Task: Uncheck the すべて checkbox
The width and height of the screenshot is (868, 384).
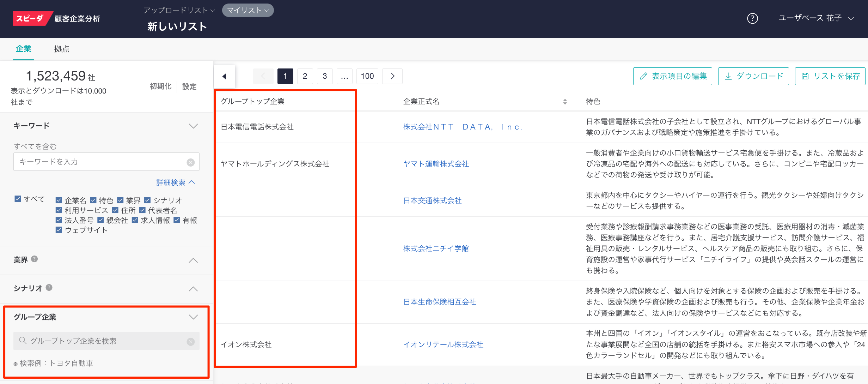Action: pyautogui.click(x=18, y=199)
